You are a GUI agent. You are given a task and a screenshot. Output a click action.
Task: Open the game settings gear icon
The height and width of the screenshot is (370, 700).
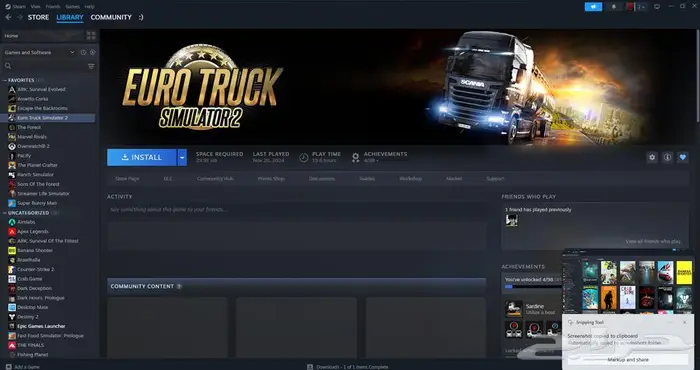tap(652, 157)
